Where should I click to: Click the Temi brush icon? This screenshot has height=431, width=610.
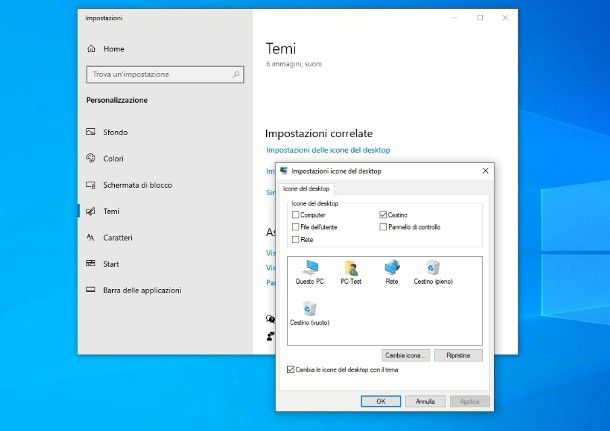[91, 211]
